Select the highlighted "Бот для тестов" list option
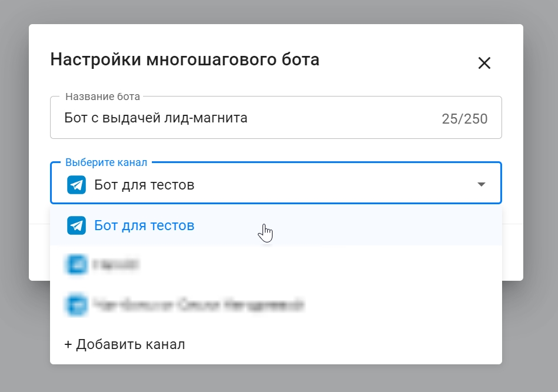The image size is (558, 392). (144, 225)
